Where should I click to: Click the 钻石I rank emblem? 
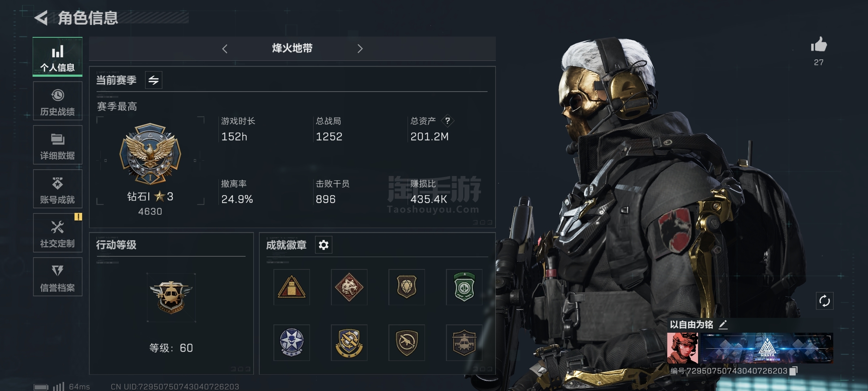click(150, 154)
